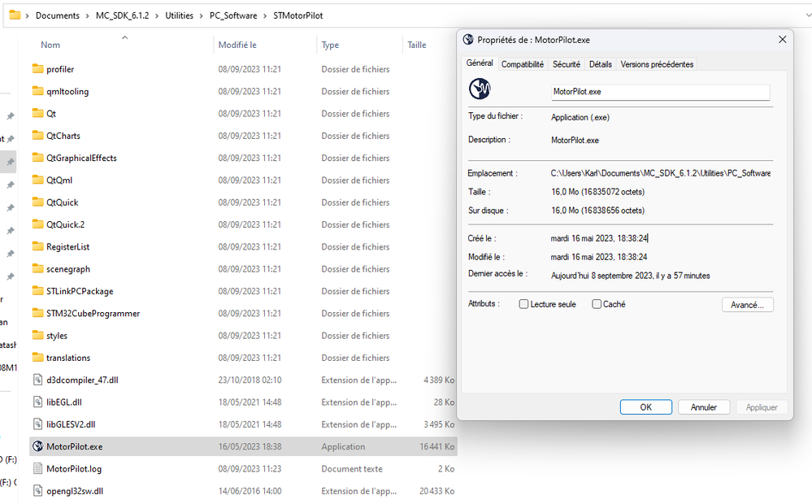Sort by the Nom column header
812x504 pixels.
(50, 45)
